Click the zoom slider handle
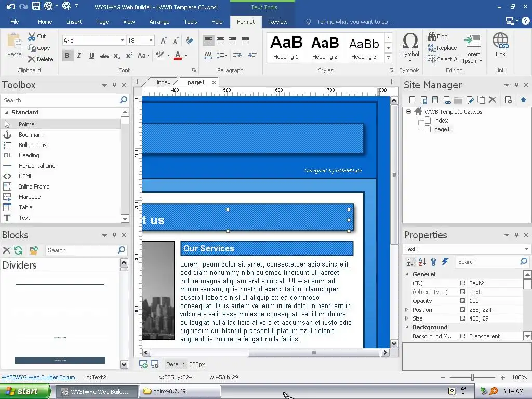 (472, 377)
